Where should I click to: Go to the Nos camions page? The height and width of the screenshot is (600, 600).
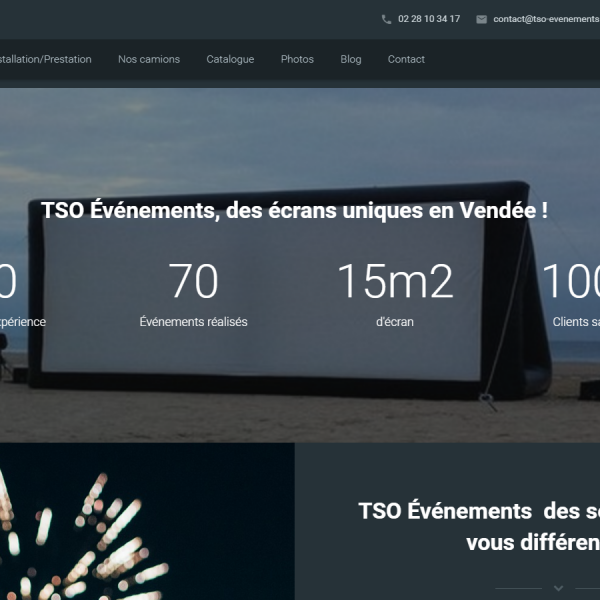coord(149,59)
